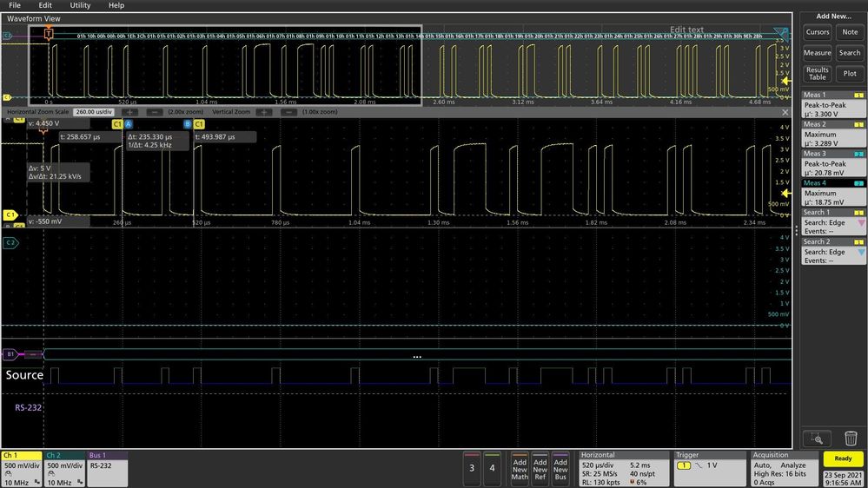
Task: Click the trash delete icon
Action: 851,439
